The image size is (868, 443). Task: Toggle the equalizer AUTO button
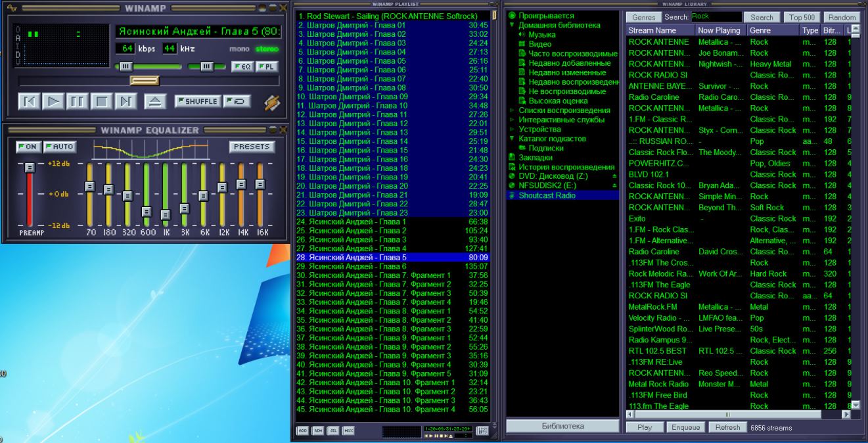click(x=60, y=146)
